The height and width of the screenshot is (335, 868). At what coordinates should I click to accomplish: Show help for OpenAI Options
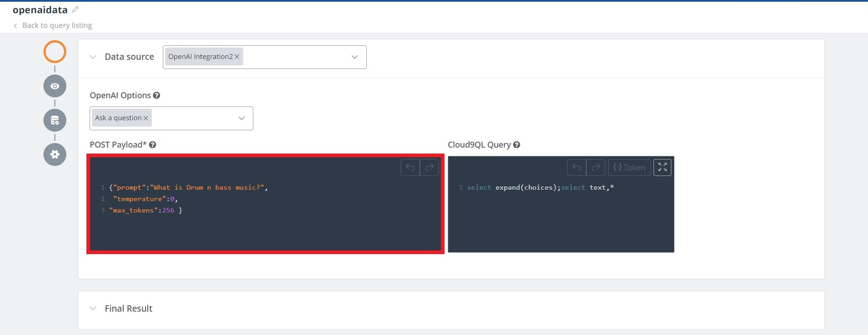[x=156, y=96]
